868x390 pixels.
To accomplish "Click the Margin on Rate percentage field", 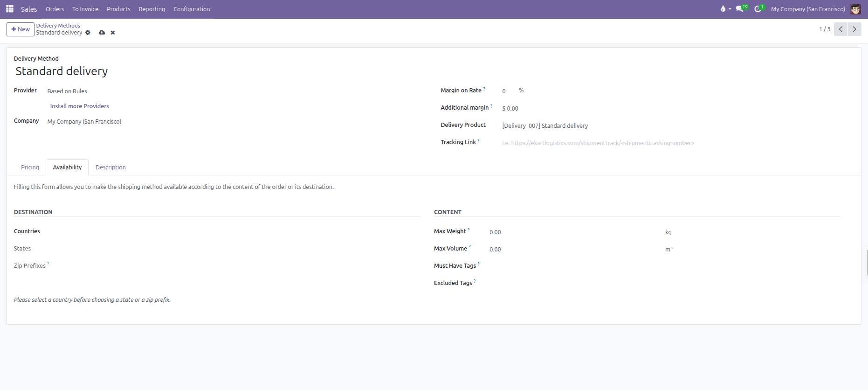I will (509, 91).
